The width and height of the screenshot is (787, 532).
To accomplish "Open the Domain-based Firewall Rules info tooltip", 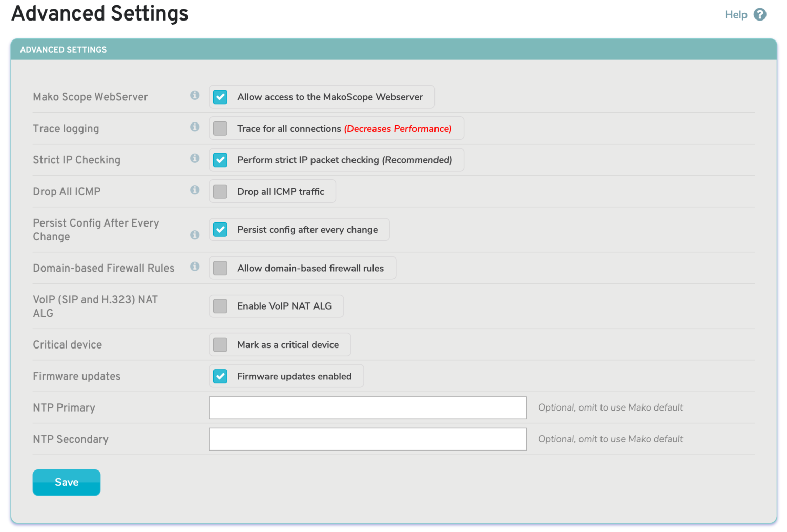I will [x=195, y=267].
